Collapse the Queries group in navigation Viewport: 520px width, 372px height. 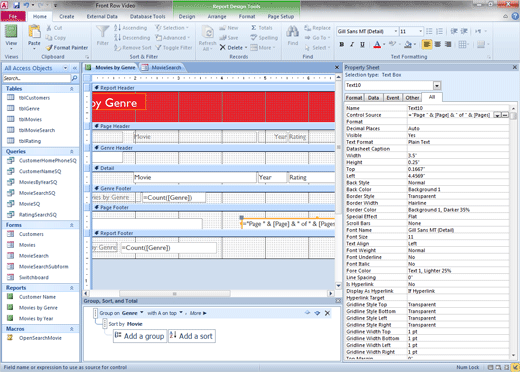tap(72, 151)
